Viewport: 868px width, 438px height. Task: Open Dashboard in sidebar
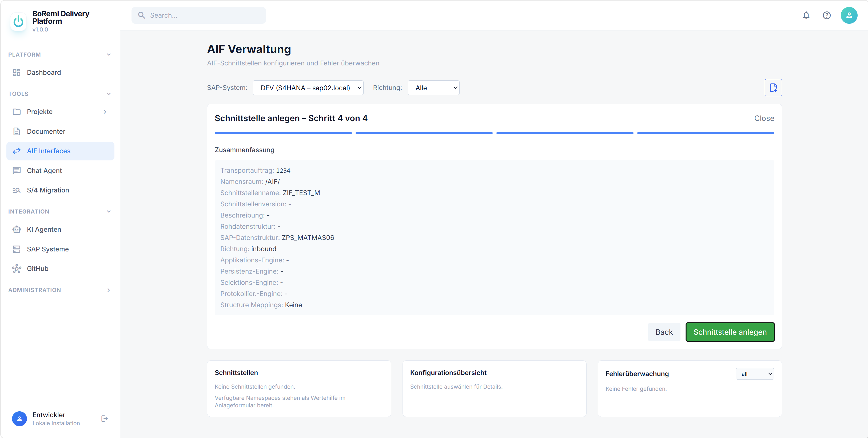click(x=60, y=73)
